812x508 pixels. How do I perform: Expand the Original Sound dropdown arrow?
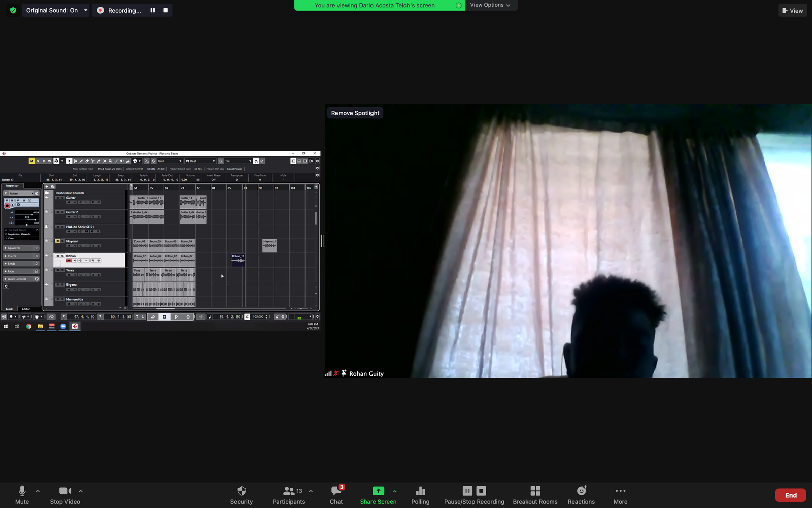pos(86,10)
